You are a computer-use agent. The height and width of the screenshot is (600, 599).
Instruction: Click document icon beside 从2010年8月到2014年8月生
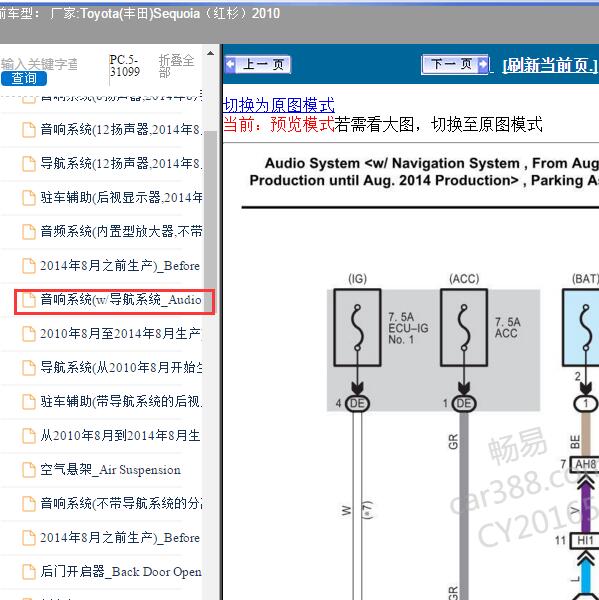tap(29, 436)
